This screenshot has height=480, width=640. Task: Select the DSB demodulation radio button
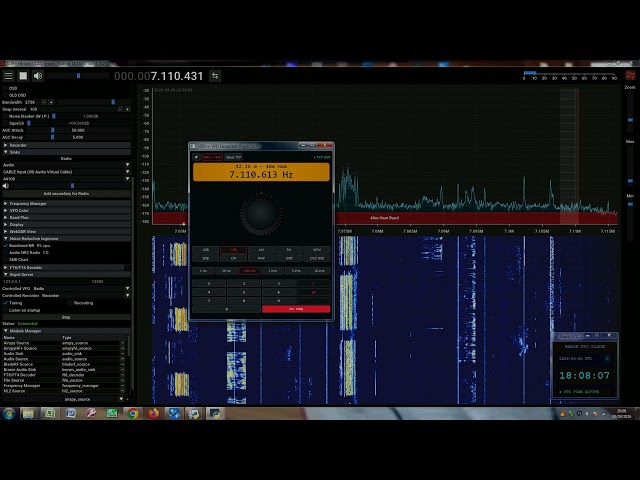tap(5, 88)
